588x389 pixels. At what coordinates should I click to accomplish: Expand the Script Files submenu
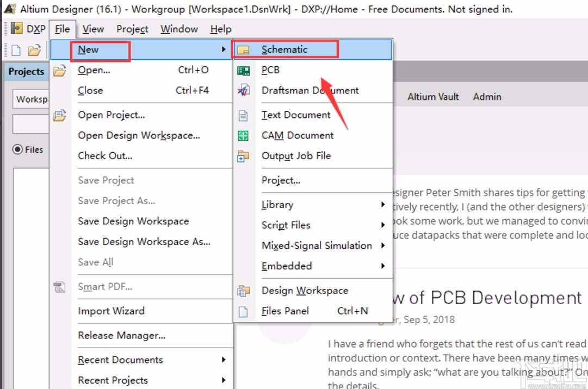click(x=382, y=224)
